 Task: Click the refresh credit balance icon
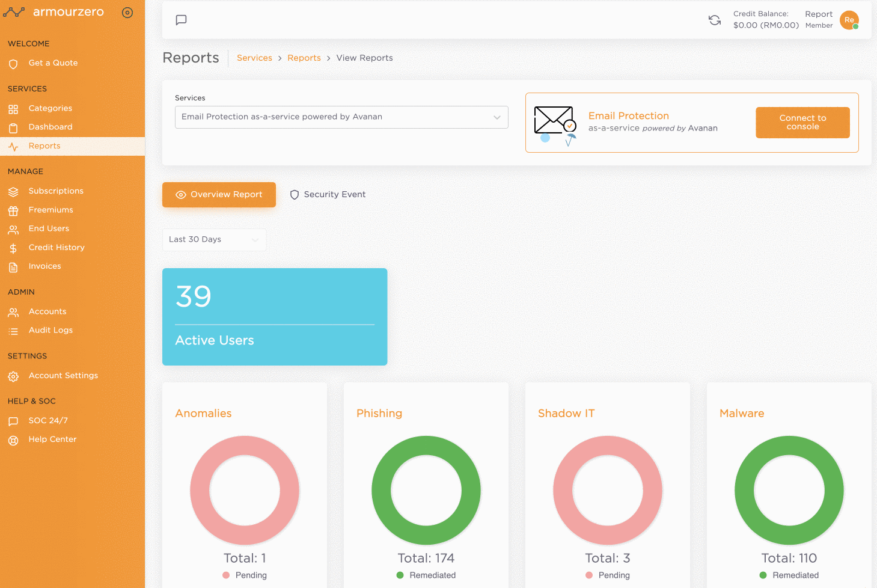click(715, 20)
